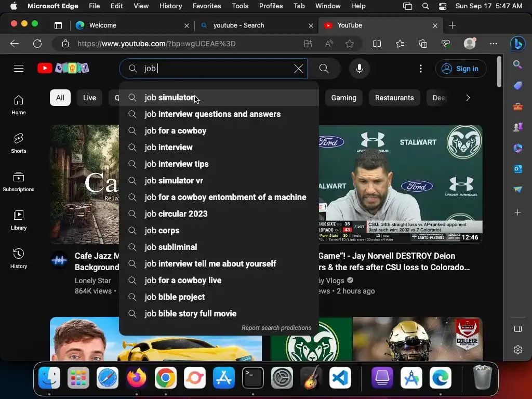532x399 pixels.
Task: Open Firefox from the Dock
Action: 137,378
